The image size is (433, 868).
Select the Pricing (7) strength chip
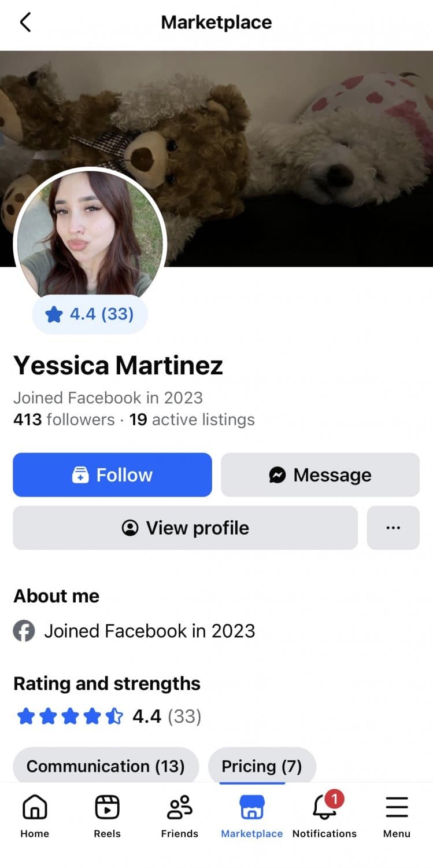(x=262, y=766)
